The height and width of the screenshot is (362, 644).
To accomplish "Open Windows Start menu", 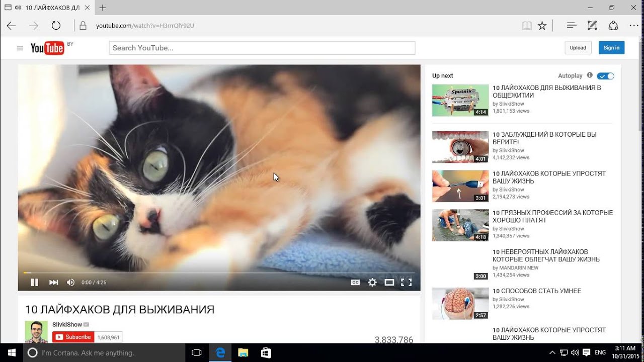I will [12, 352].
